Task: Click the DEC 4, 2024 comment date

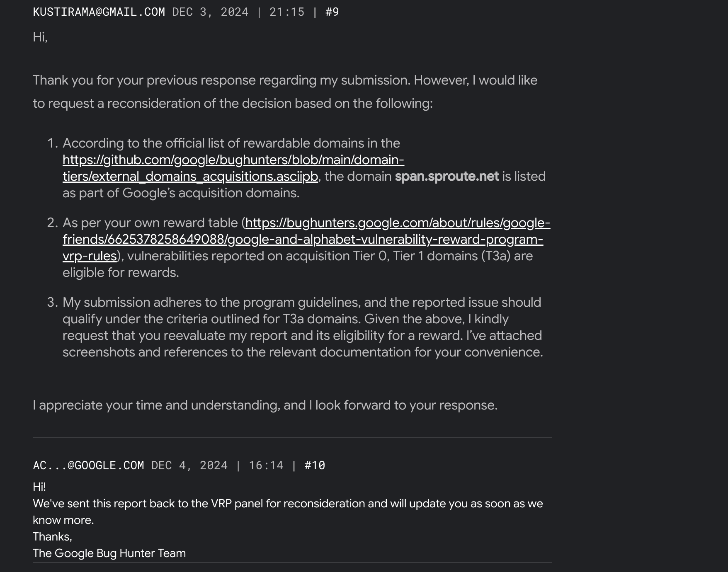Action: tap(189, 465)
